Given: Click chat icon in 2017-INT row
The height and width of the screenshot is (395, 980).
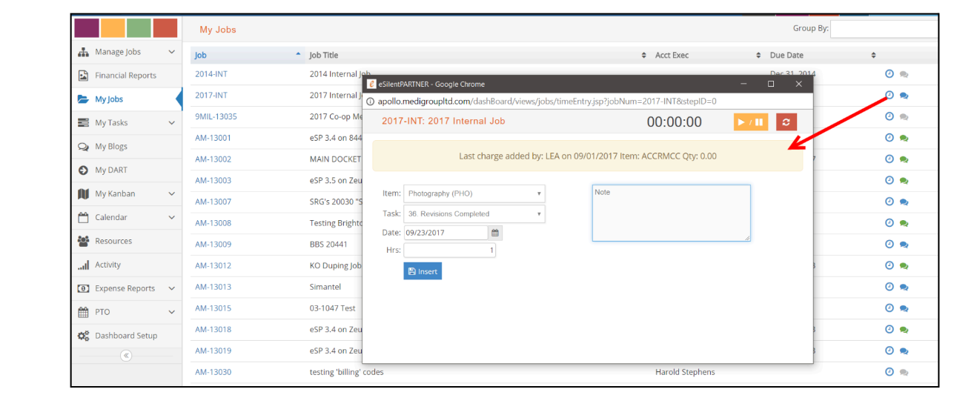Looking at the screenshot, I should tap(904, 96).
